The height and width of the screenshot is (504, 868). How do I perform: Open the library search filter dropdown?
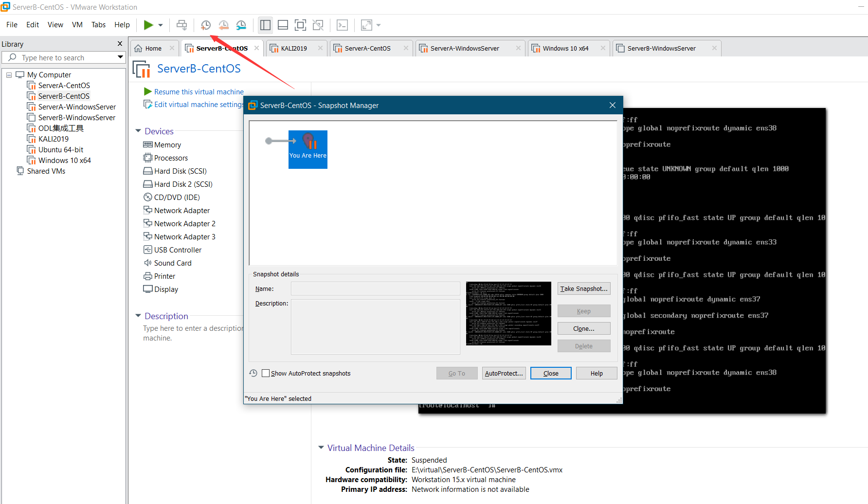[120, 57]
